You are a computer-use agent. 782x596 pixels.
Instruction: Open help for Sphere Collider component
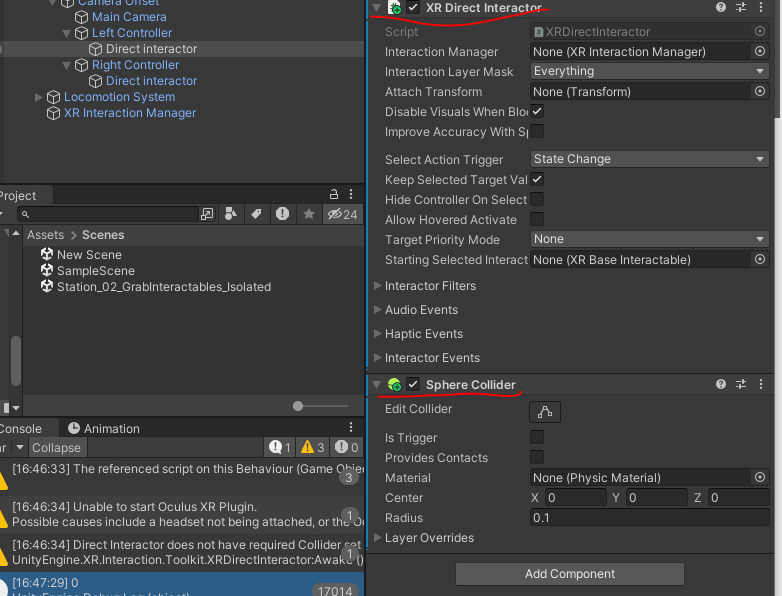[x=721, y=384]
